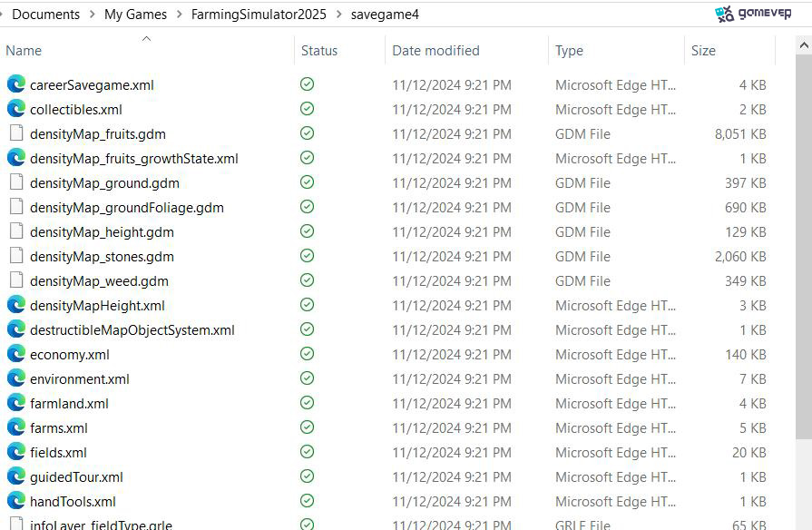Click the scrollbar up arrow

[x=804, y=45]
